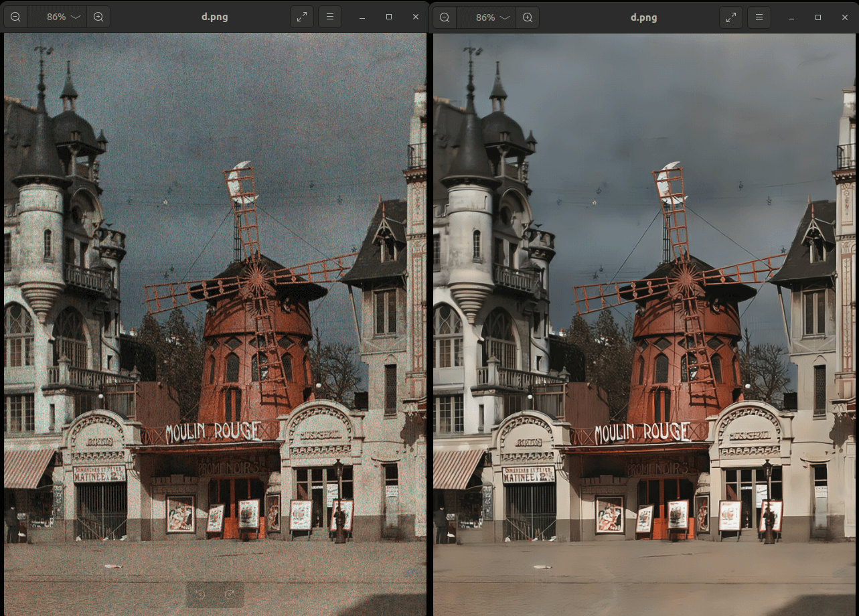Open the hamburger menu in right window
This screenshot has height=616, width=859.
tap(759, 17)
